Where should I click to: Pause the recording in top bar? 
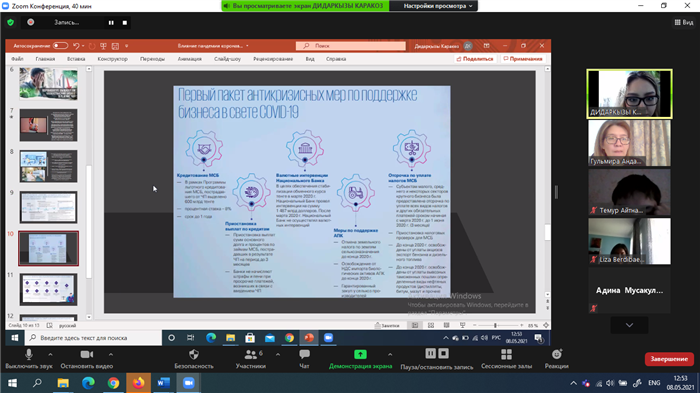pyautogui.click(x=111, y=22)
